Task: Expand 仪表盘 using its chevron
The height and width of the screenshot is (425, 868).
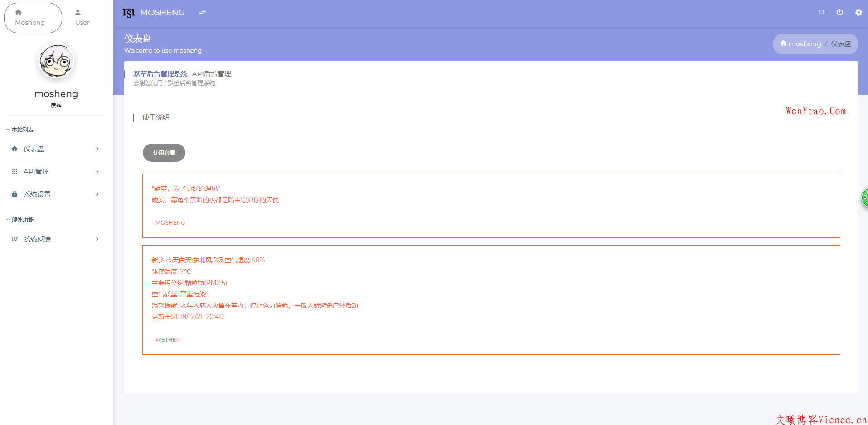Action: [x=97, y=149]
